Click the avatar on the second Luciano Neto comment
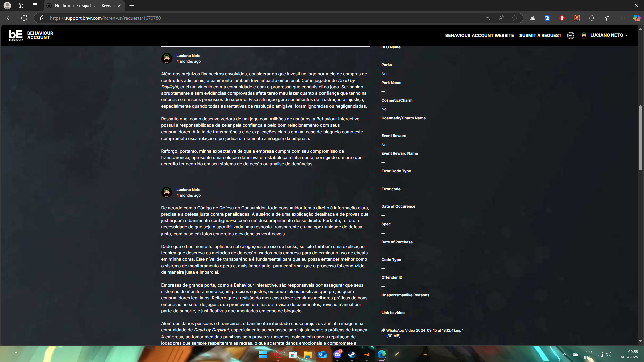Image resolution: width=644 pixels, height=362 pixels. point(167,192)
